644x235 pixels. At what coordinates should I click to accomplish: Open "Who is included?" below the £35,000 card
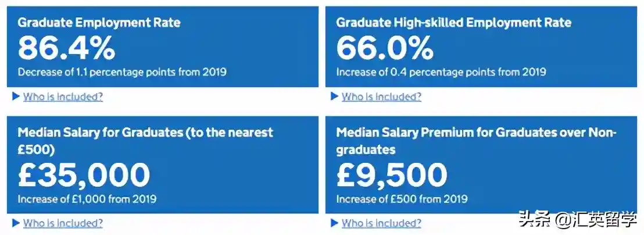[x=63, y=223]
